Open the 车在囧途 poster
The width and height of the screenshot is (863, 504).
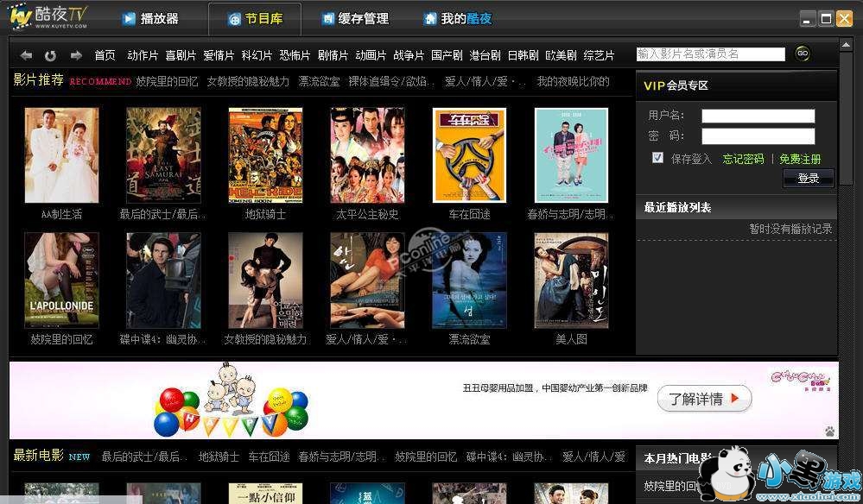pos(469,155)
